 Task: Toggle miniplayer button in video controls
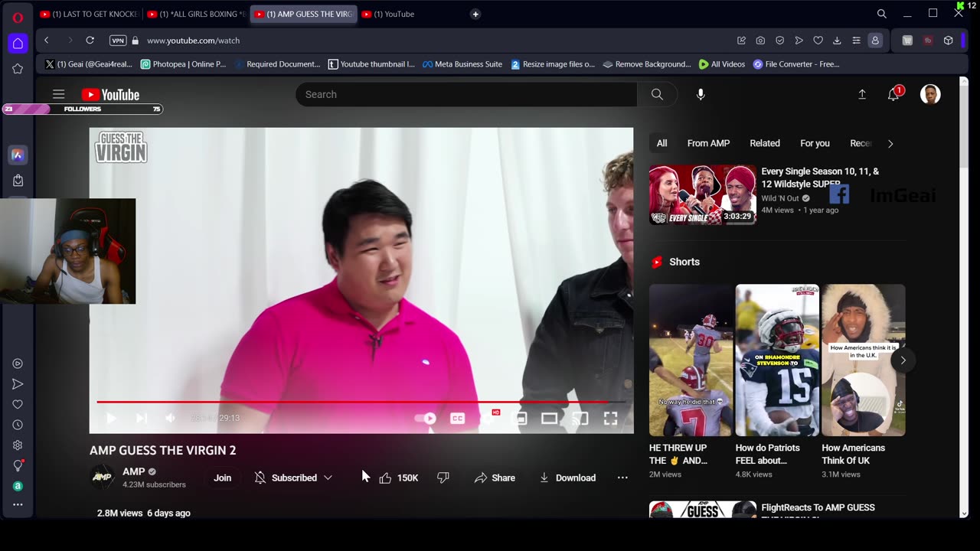[520, 418]
